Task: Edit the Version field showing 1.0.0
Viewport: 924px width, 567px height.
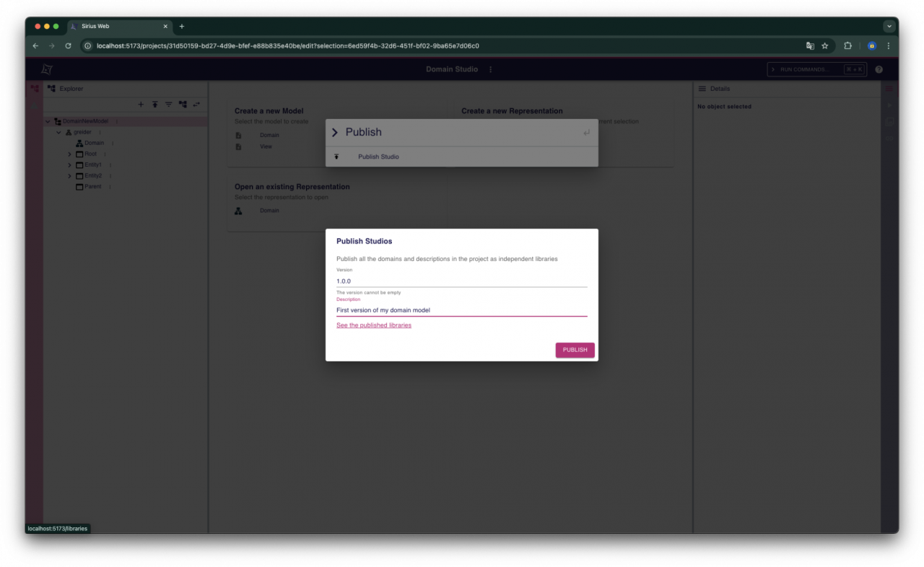Action: point(461,281)
